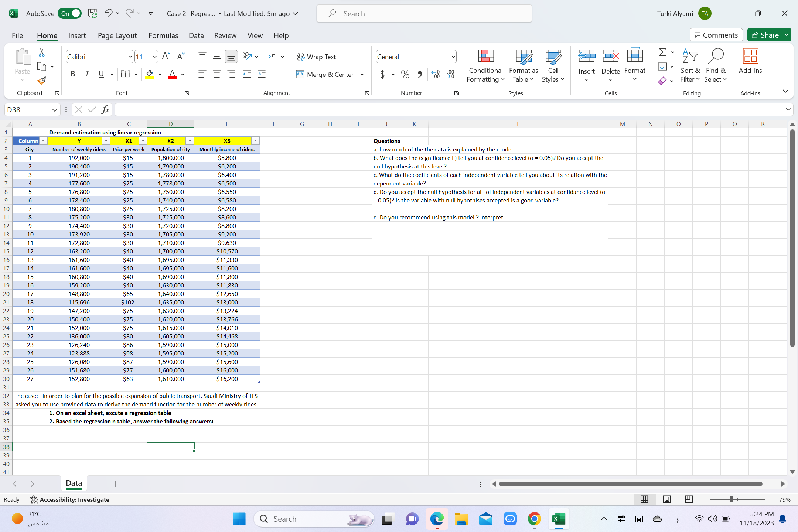Apply percent style to the selection
This screenshot has height=532, width=798.
pyautogui.click(x=405, y=74)
